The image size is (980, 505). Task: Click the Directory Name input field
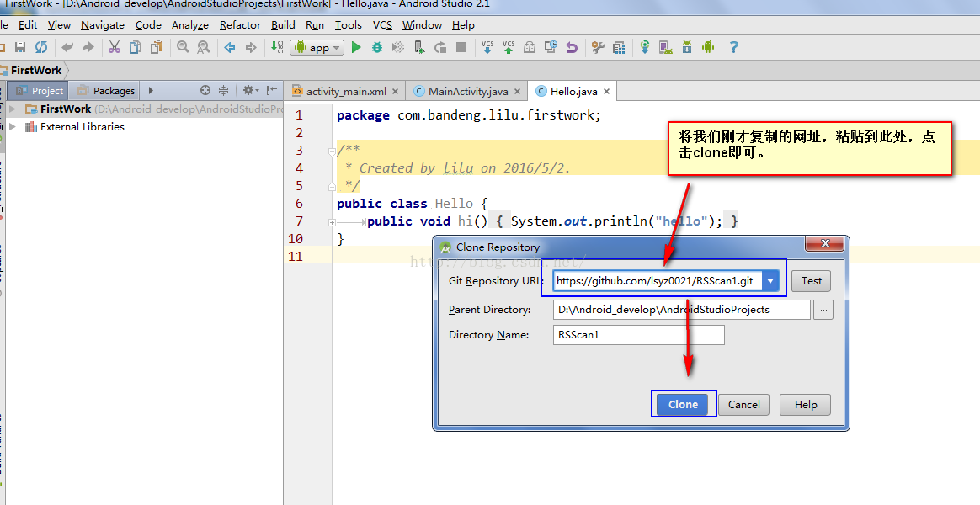click(x=639, y=335)
